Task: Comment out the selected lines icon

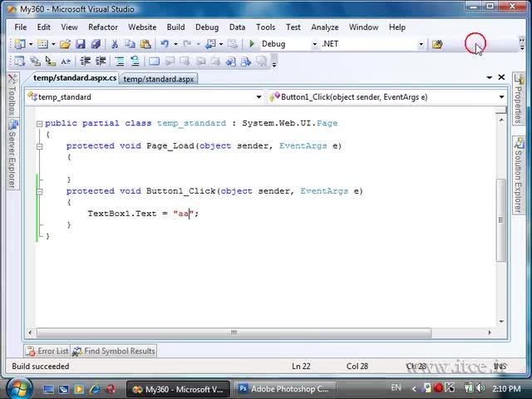Action: tap(120, 62)
